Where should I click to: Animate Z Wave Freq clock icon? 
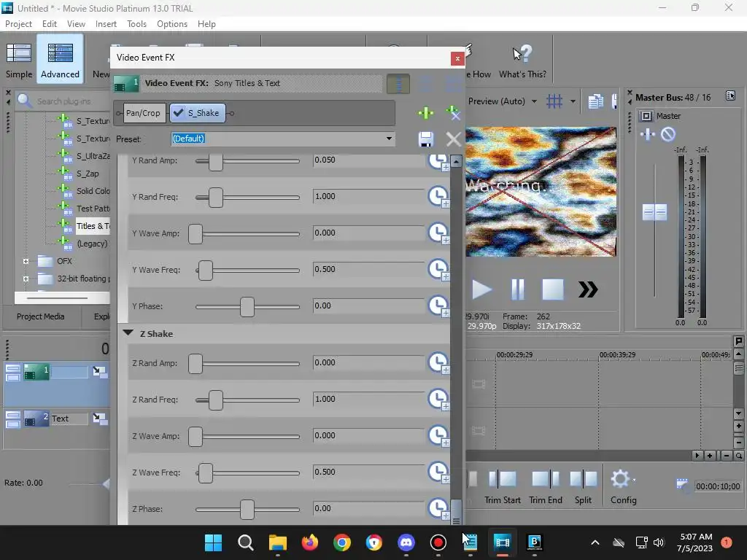(438, 472)
